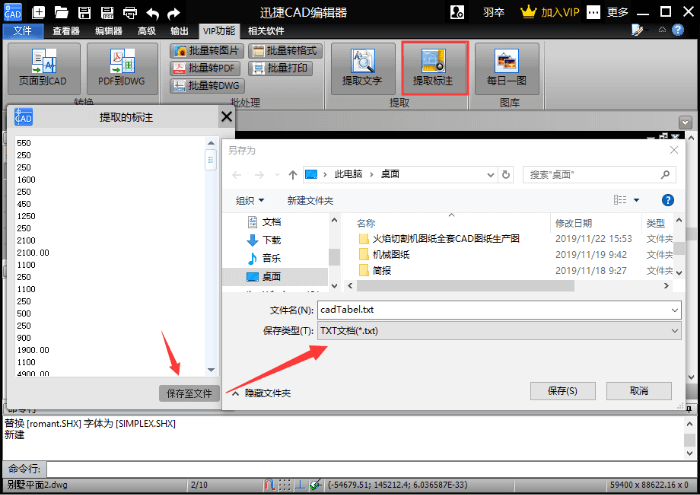The image size is (700, 495).
Task: Click the Print icon in the title bar
Action: pos(130,12)
